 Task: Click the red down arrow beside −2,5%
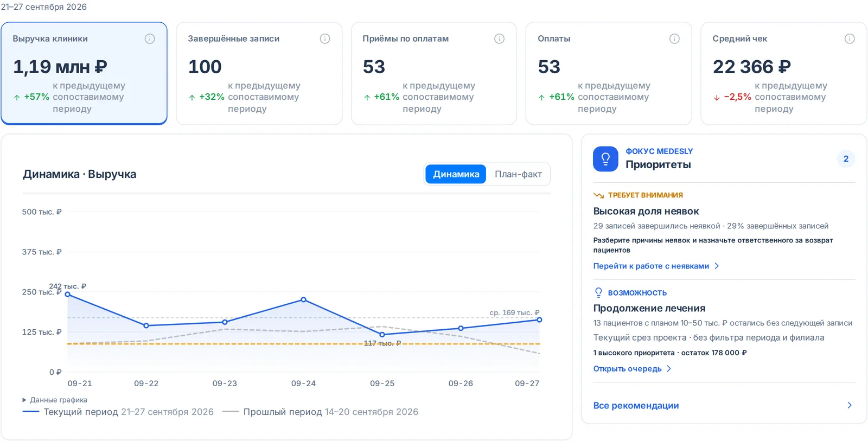point(717,98)
